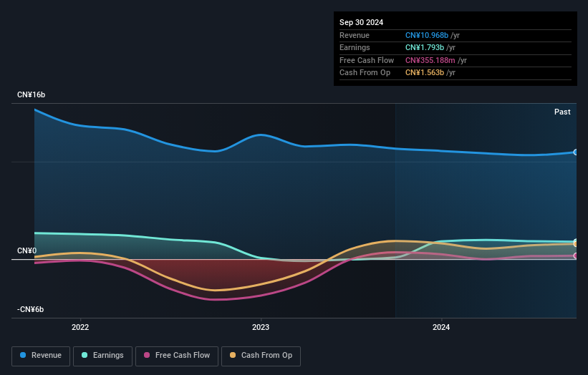
Task: Click the CN¥1.793b earnings value
Action: (425, 47)
